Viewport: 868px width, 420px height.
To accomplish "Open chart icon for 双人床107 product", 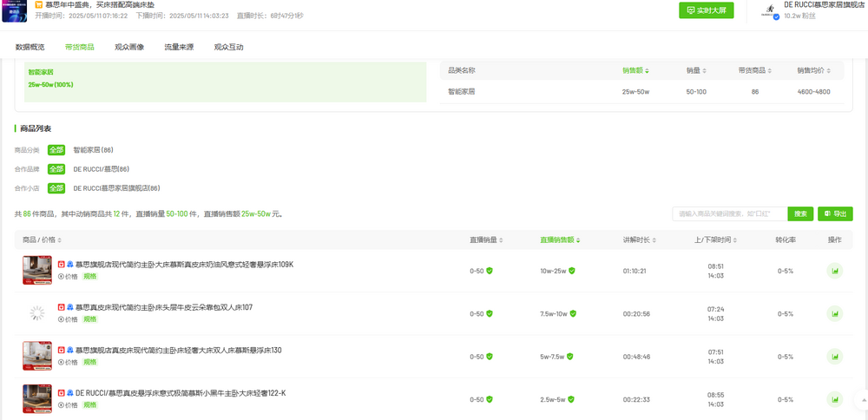I will [x=834, y=314].
